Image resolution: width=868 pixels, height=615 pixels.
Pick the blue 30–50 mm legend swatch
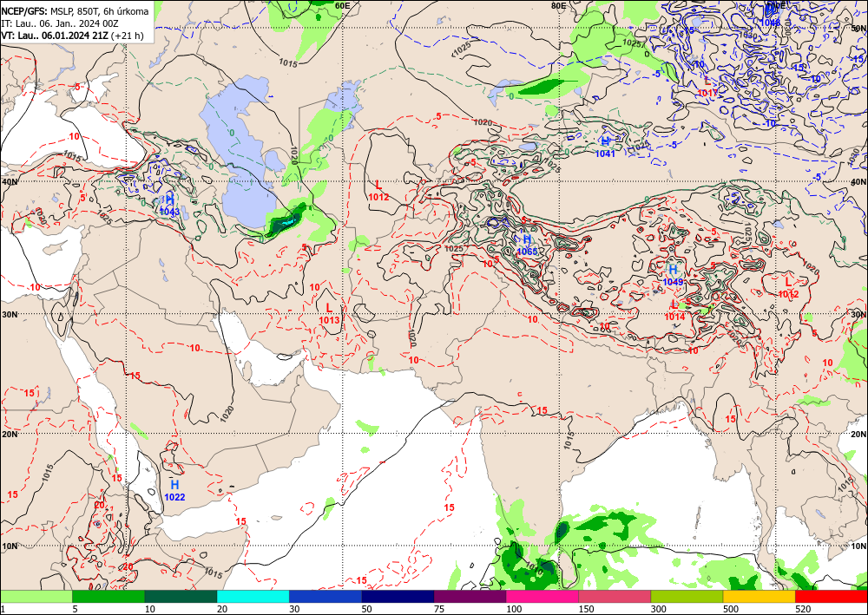(x=325, y=596)
